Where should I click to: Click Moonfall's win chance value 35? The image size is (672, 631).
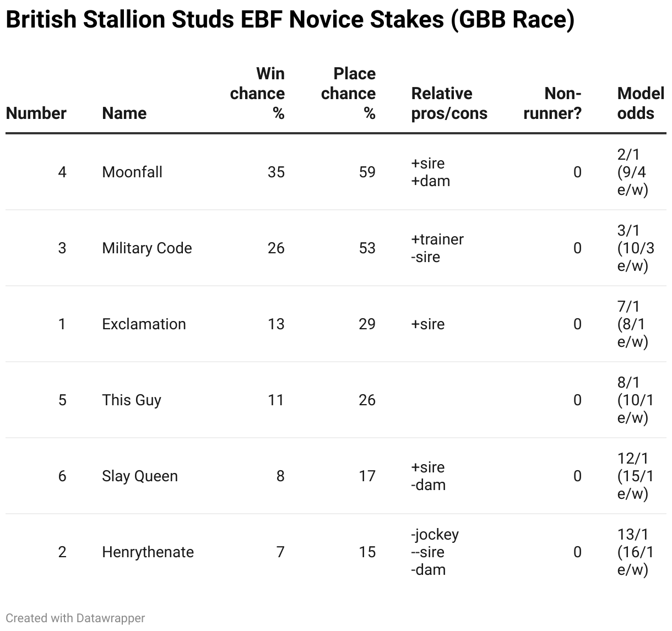click(276, 172)
